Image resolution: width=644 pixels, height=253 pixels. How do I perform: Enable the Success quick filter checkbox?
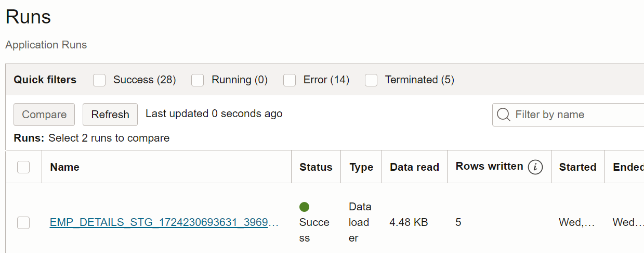(x=99, y=80)
